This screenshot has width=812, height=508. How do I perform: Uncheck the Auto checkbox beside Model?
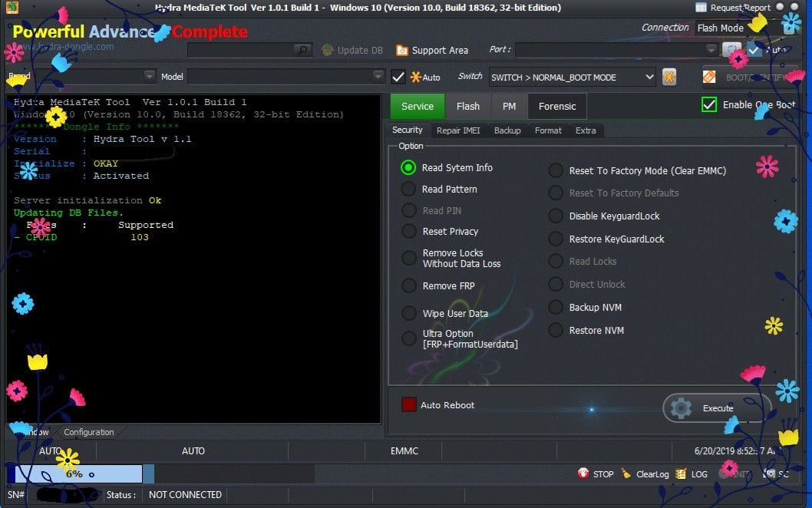tap(398, 78)
